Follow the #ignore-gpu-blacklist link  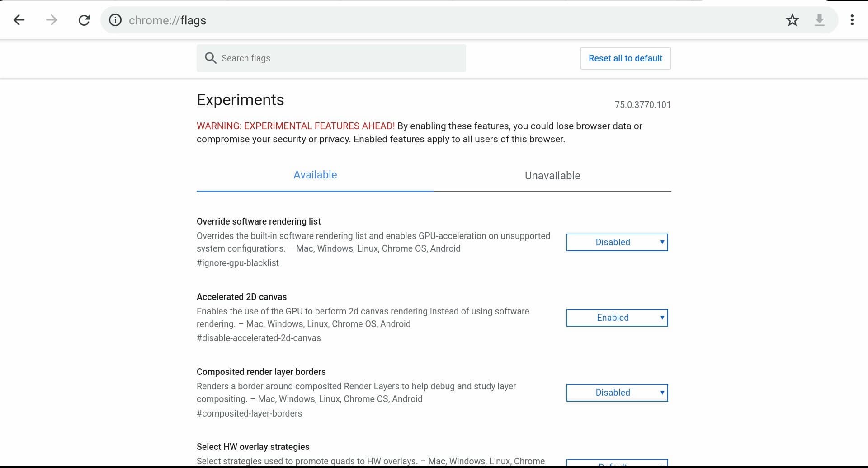(238, 263)
